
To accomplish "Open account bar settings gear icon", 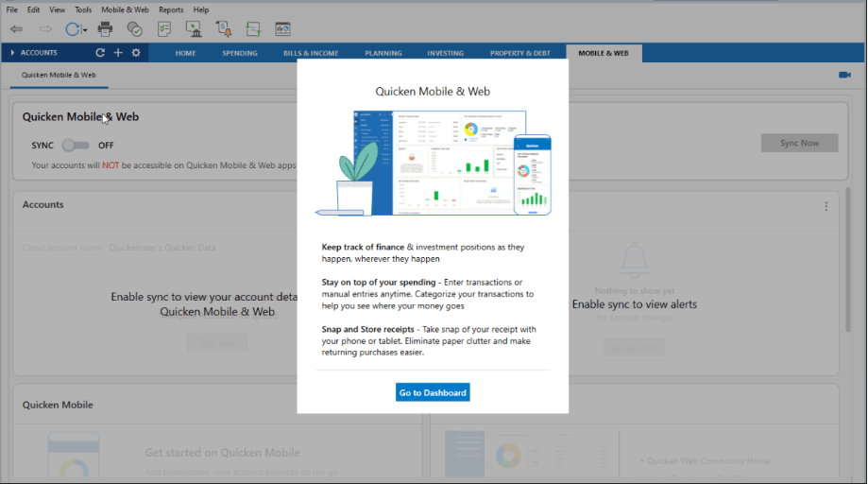I will click(136, 53).
